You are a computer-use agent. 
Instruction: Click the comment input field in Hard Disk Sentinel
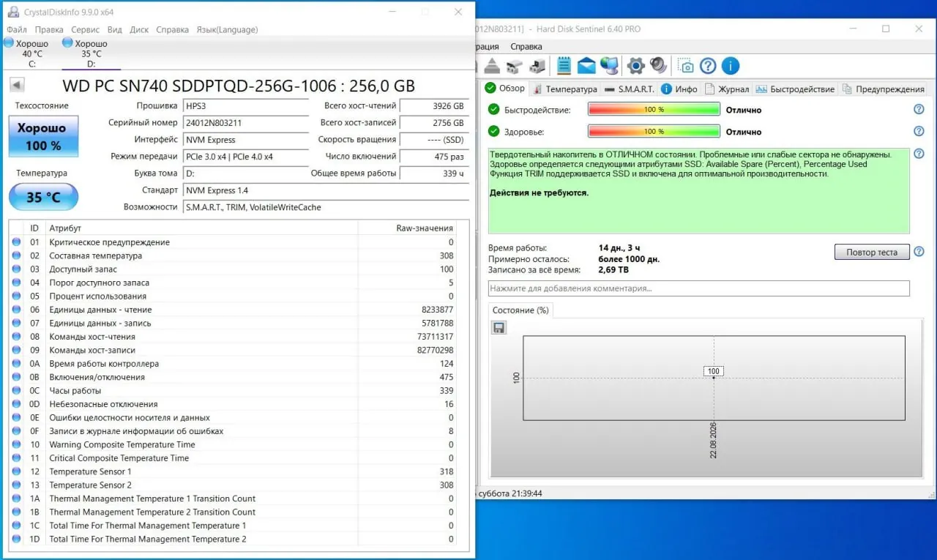(x=699, y=288)
